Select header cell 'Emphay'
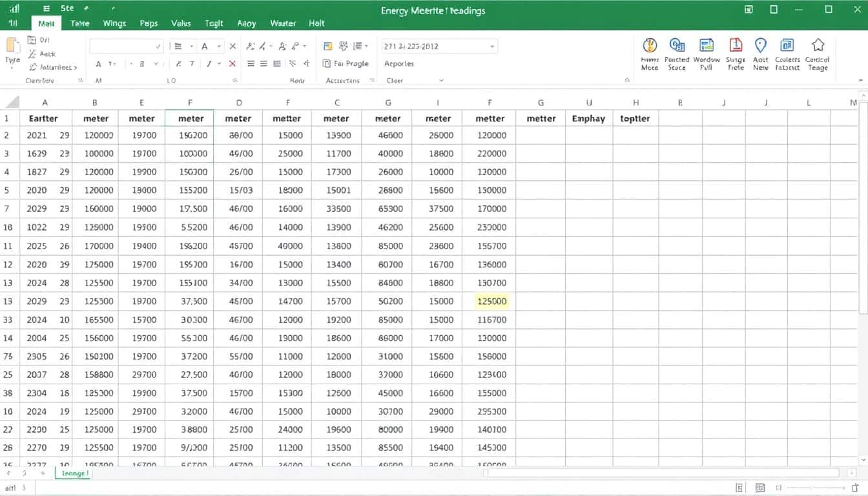 [x=589, y=118]
